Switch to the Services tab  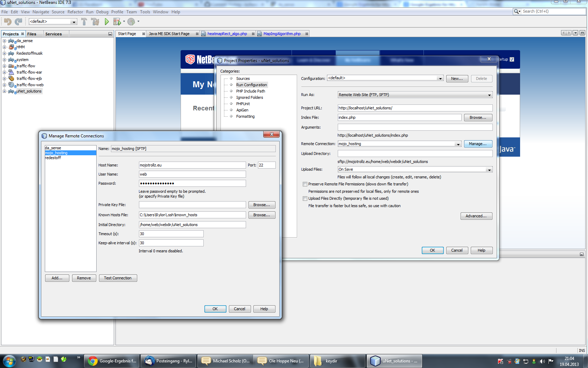(53, 34)
